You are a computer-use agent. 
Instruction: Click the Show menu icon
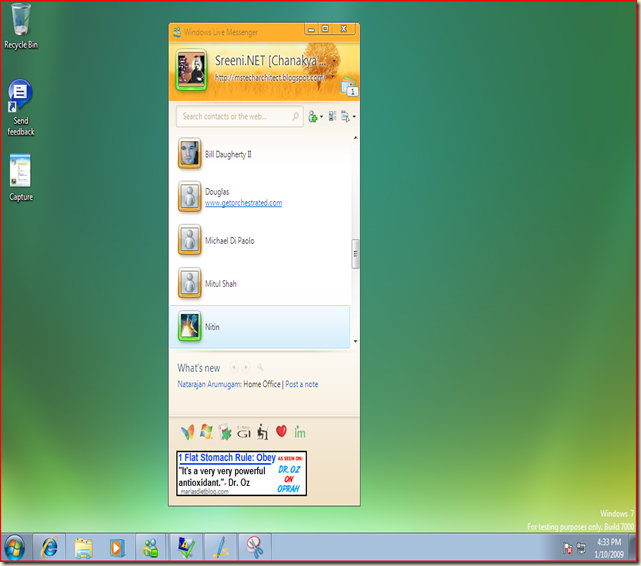pyautogui.click(x=345, y=116)
